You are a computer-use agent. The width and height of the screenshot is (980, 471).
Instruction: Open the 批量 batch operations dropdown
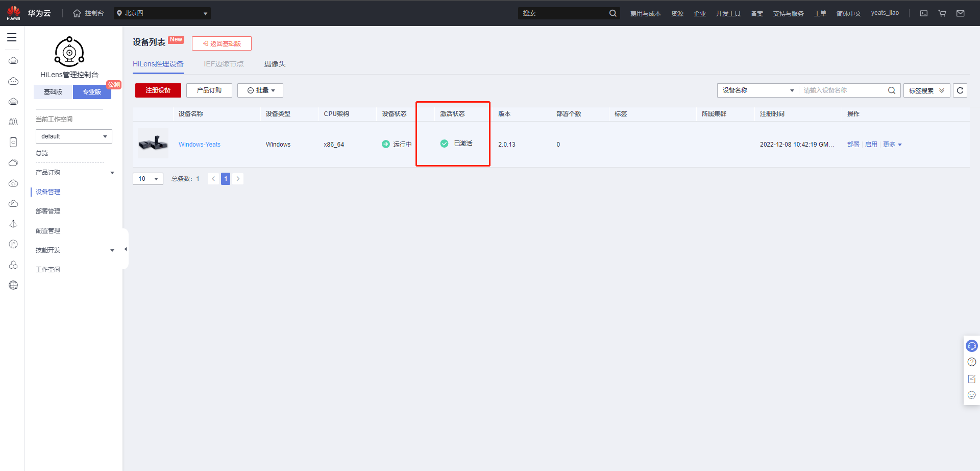[x=260, y=90]
